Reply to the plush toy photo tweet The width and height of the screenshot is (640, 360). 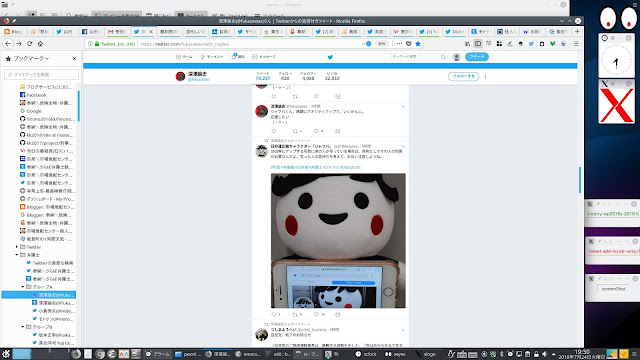click(273, 314)
